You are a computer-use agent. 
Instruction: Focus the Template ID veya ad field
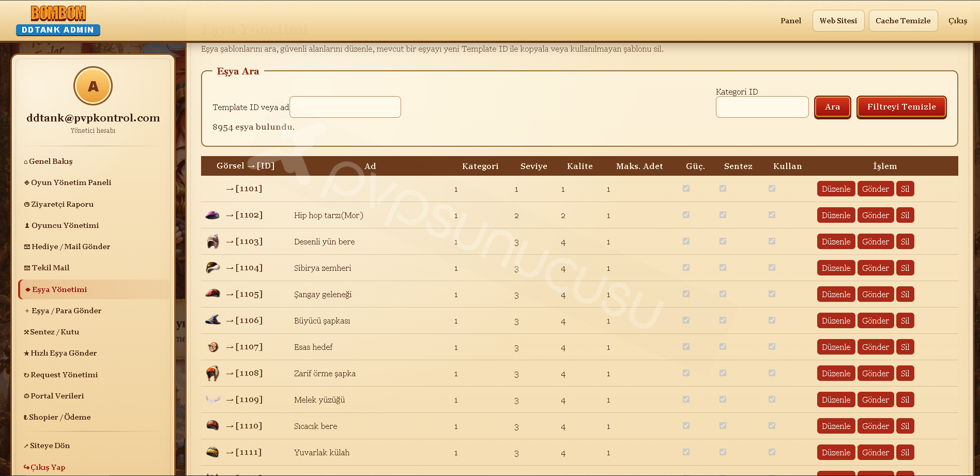[345, 107]
